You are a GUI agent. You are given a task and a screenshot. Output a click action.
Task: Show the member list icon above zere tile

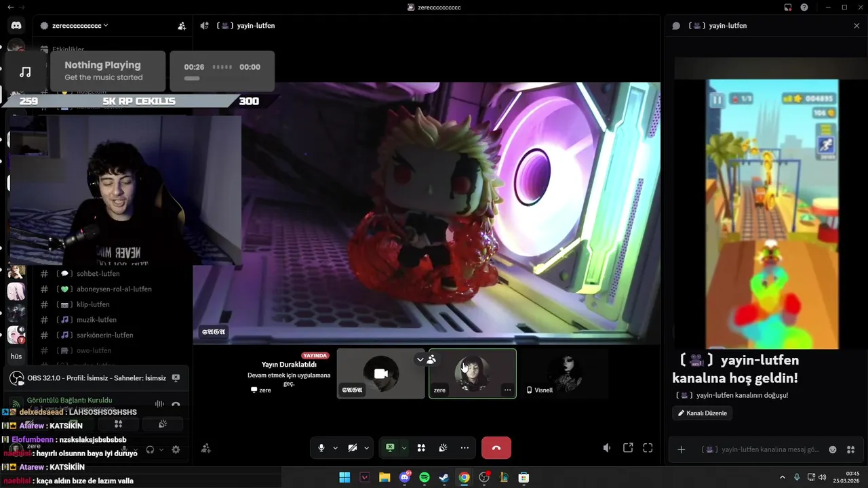point(431,360)
